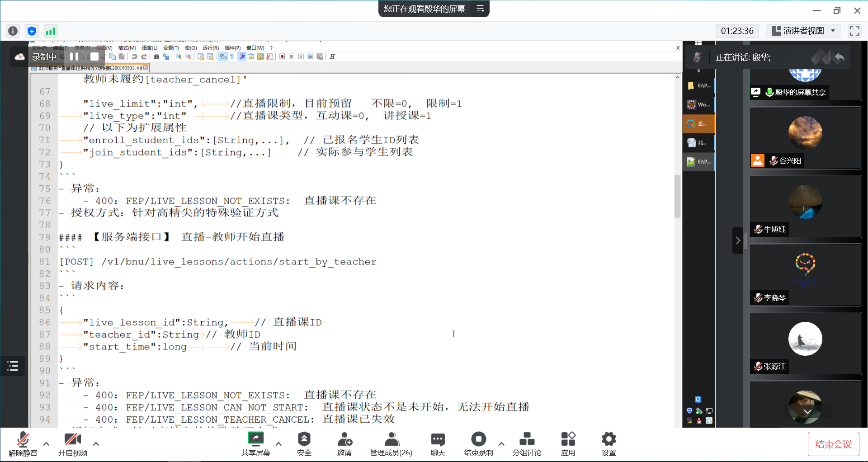
Task: Click Redo in the shared editor toolbar
Action: [144, 57]
